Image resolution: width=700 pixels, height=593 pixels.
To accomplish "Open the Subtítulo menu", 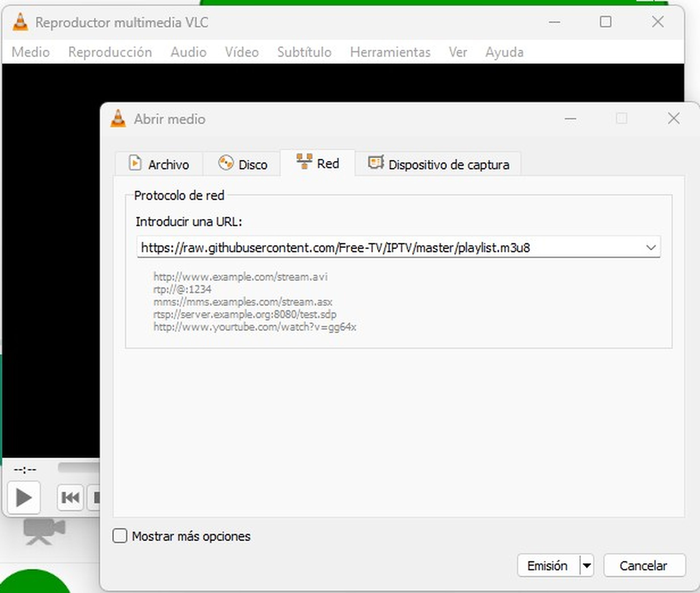I will pyautogui.click(x=304, y=52).
